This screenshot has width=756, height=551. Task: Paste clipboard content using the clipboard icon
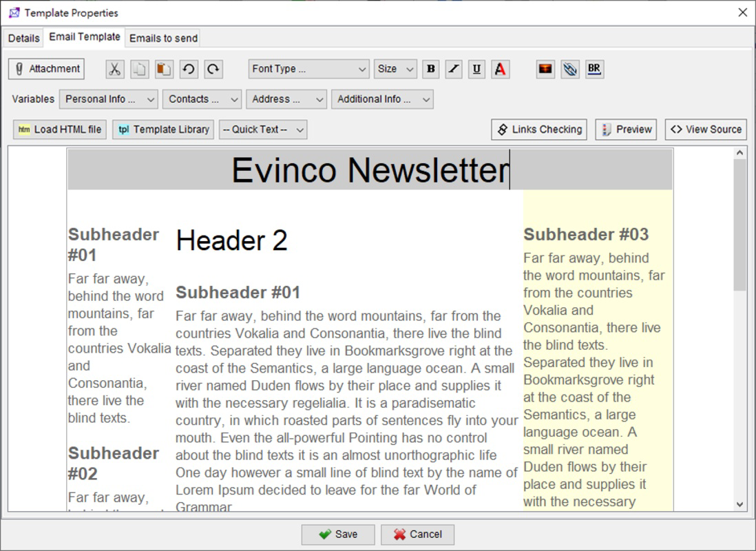pyautogui.click(x=164, y=69)
